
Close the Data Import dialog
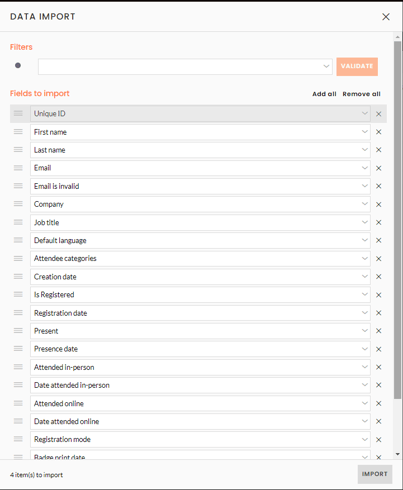(386, 17)
